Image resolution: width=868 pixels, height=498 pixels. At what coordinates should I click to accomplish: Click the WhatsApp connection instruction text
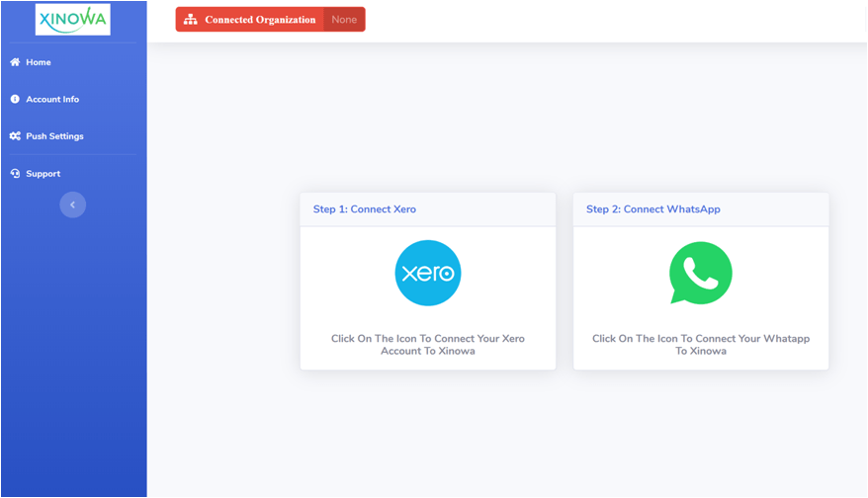700,345
